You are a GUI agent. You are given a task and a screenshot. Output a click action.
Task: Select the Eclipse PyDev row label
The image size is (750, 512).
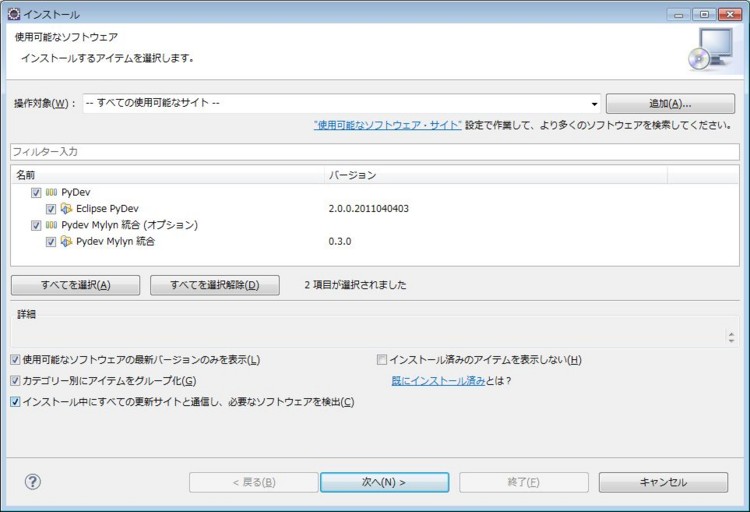pos(107,209)
